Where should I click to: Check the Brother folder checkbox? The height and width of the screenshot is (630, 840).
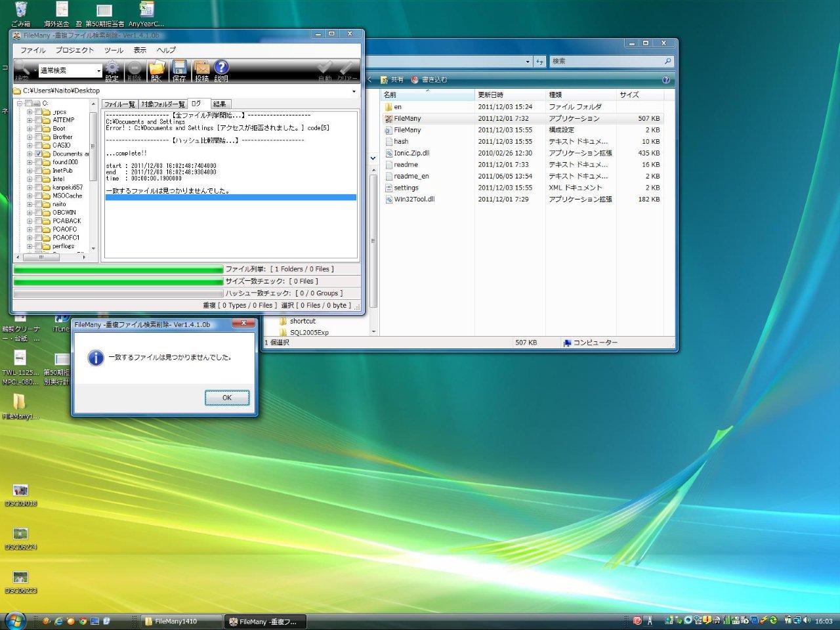(x=38, y=137)
